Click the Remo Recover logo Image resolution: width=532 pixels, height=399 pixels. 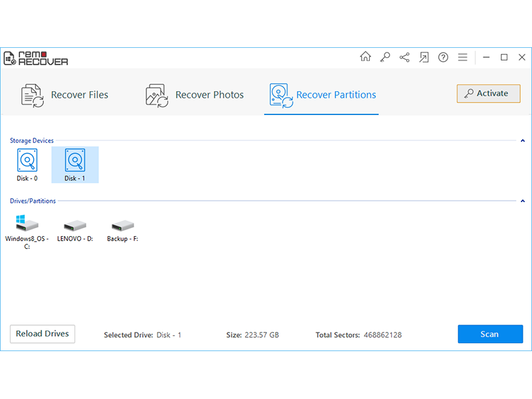coord(36,59)
